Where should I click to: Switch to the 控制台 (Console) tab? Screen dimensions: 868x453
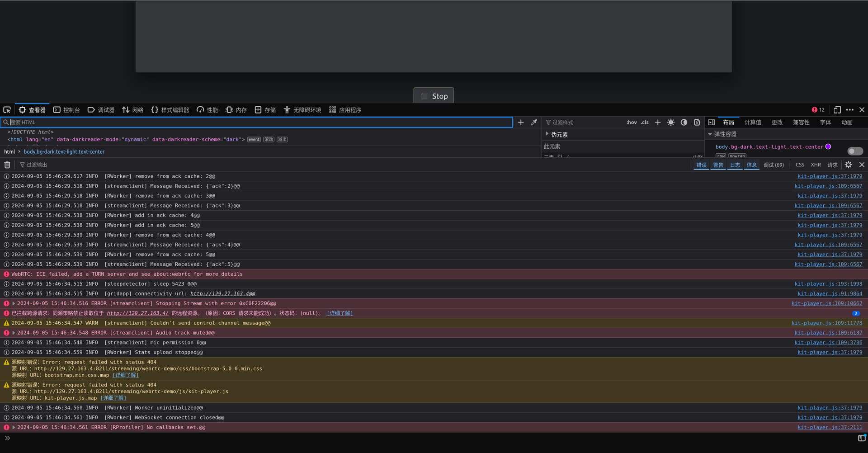[x=66, y=110]
